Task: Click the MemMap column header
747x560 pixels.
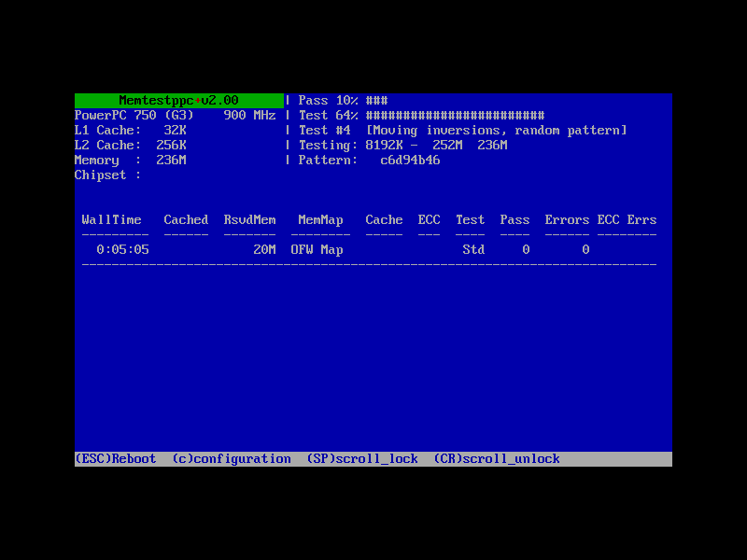Action: tap(320, 220)
